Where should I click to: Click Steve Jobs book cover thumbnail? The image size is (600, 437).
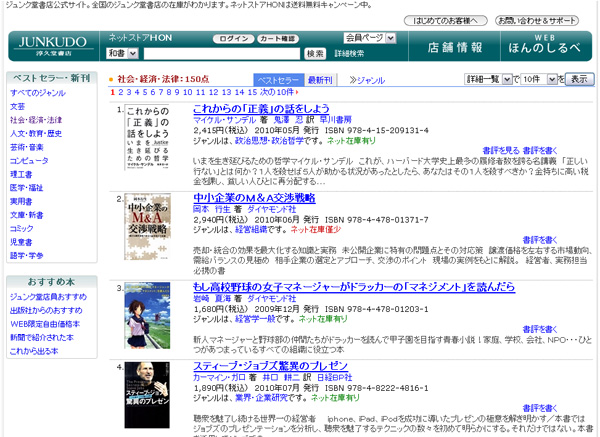(x=147, y=395)
